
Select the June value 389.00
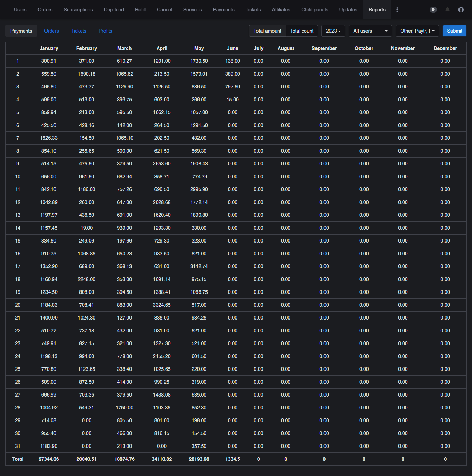233,74
